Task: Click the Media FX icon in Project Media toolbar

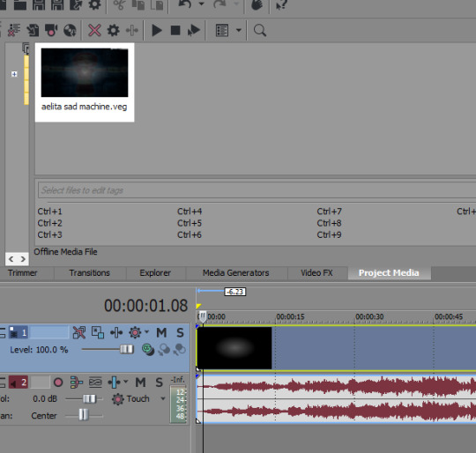Action: click(x=131, y=30)
